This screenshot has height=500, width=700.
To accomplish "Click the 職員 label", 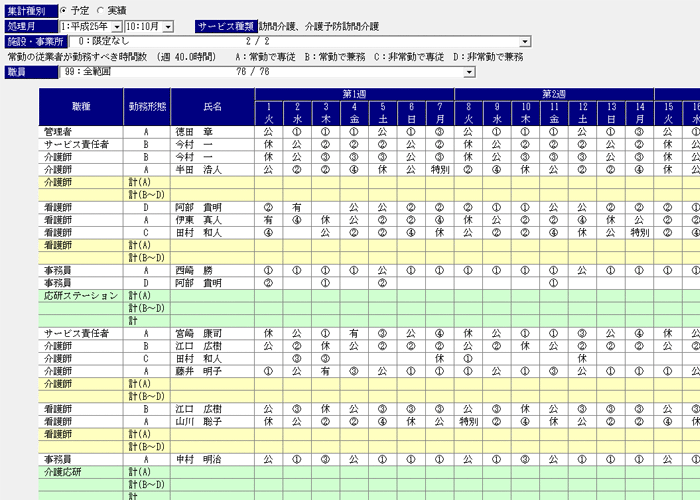I will [31, 72].
